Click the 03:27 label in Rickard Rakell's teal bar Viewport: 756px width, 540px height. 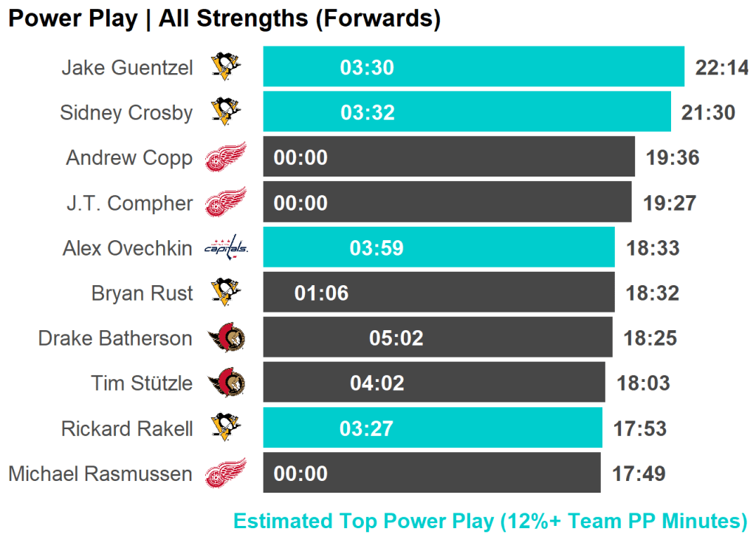(x=367, y=428)
